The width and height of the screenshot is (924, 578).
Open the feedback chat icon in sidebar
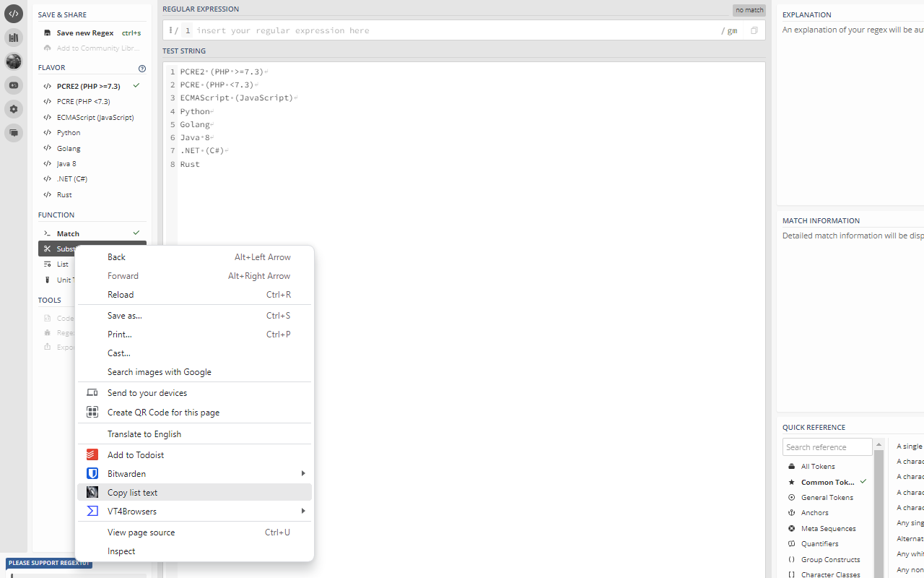13,133
